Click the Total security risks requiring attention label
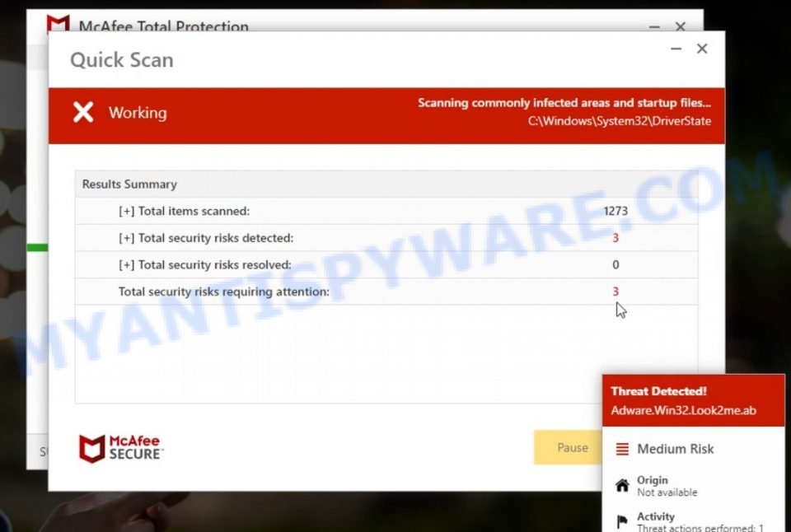The width and height of the screenshot is (791, 532). click(x=224, y=292)
